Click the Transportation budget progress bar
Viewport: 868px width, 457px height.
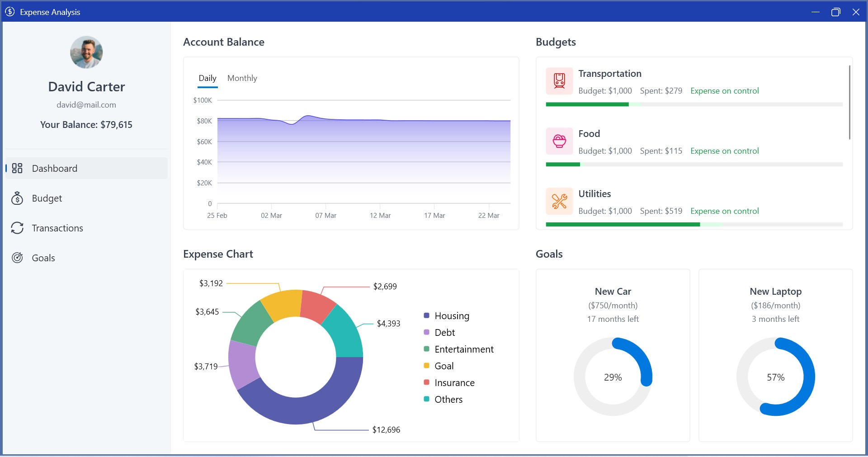click(694, 104)
